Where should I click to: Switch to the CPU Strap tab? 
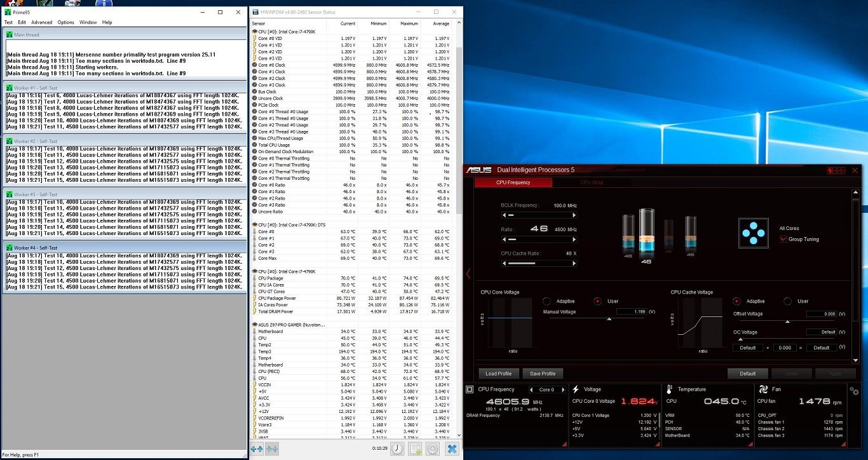click(x=592, y=182)
